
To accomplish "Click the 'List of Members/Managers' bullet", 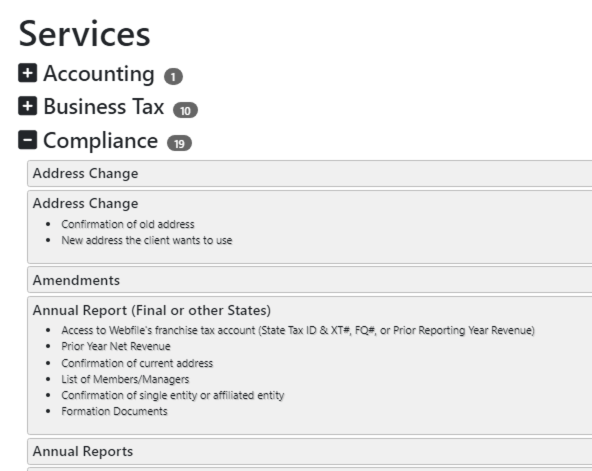I will click(125, 379).
